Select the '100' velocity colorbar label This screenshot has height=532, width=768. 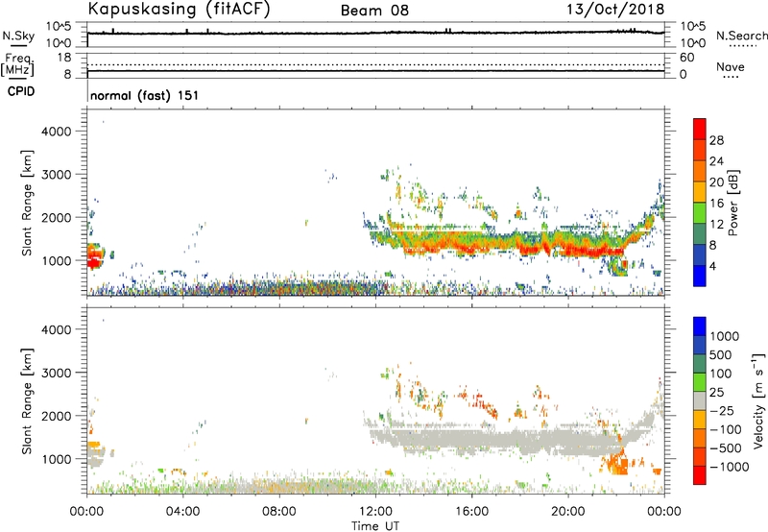[722, 374]
